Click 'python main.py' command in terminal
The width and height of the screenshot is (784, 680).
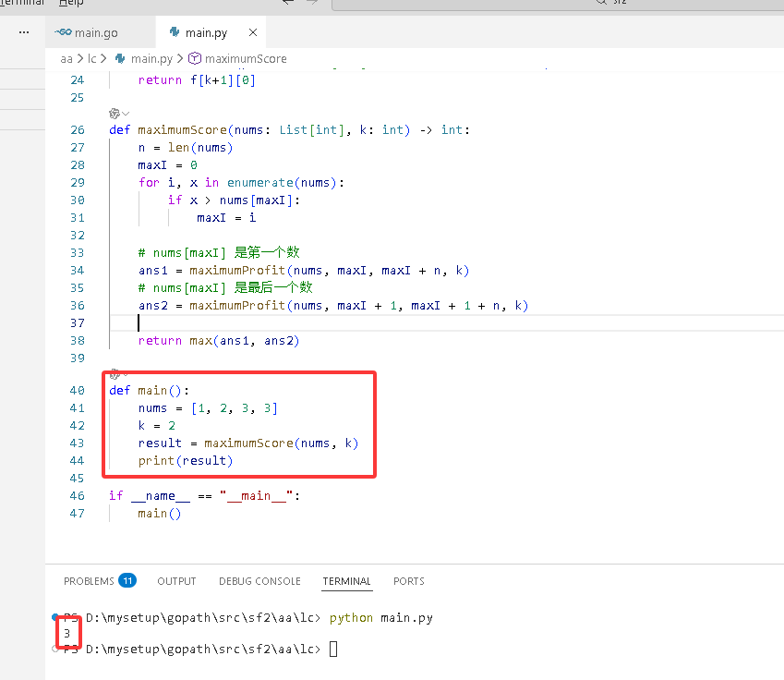(381, 618)
